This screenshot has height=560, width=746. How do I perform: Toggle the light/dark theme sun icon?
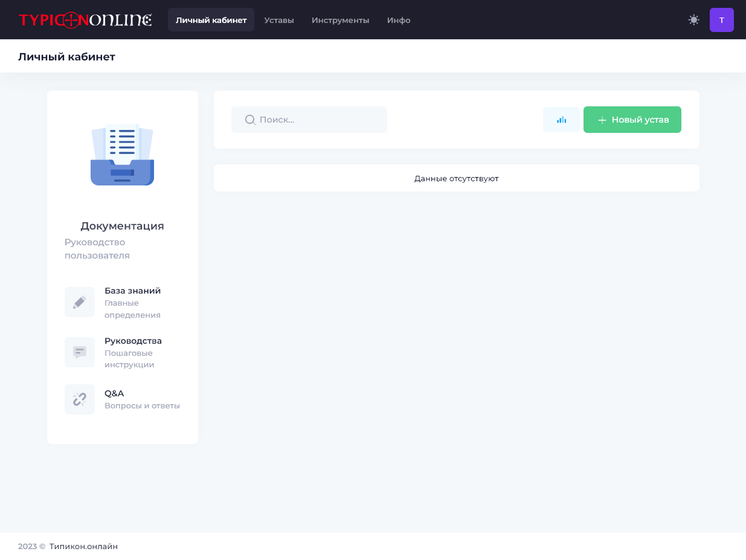(x=694, y=20)
